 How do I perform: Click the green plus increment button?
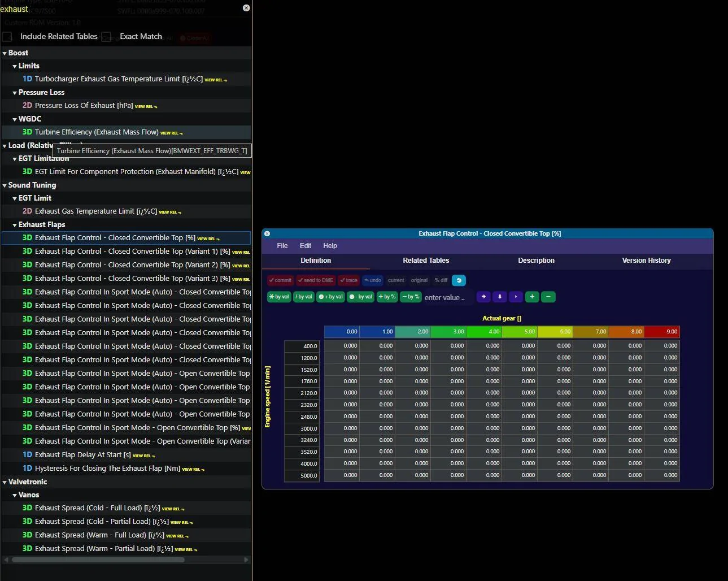tap(532, 297)
